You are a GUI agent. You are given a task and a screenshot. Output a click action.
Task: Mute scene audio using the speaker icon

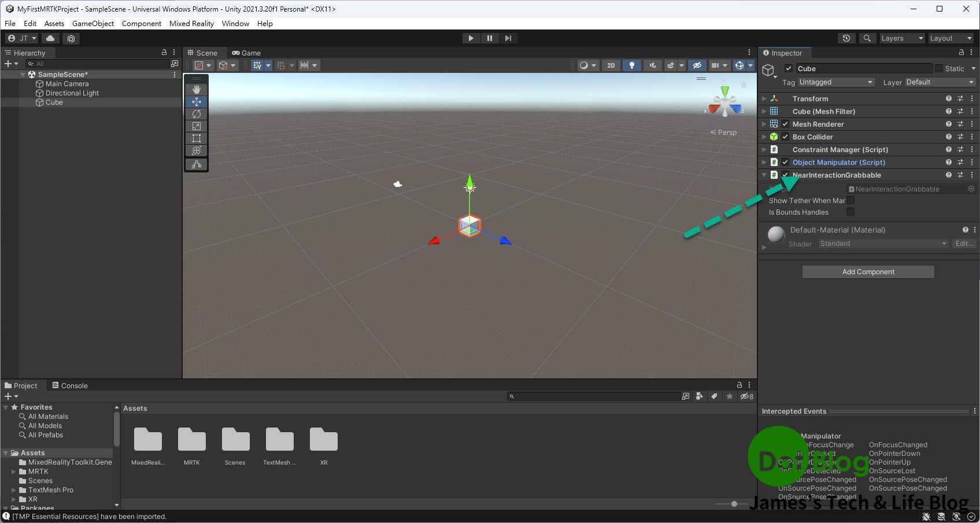pos(652,65)
